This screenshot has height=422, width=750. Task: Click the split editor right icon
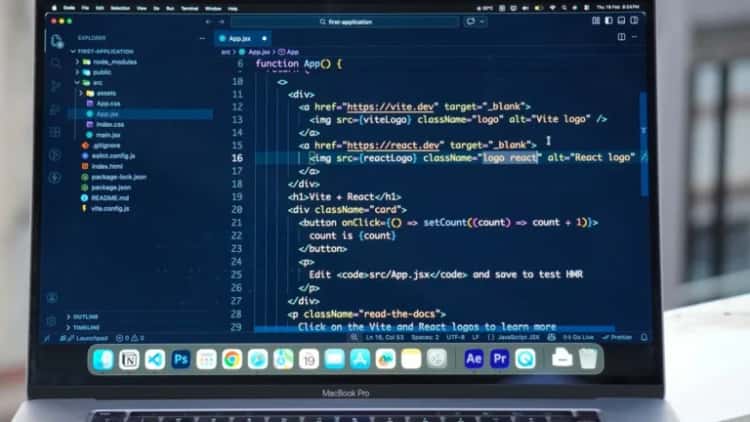(x=621, y=37)
